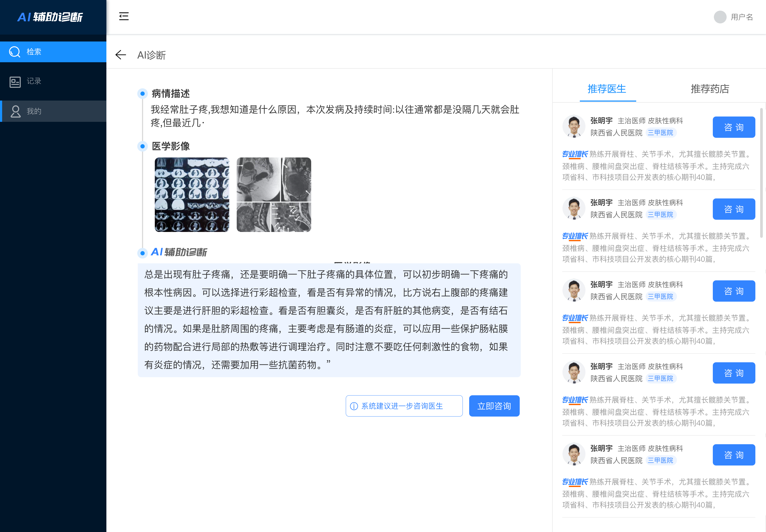
Task: Select 检索 menu item in sidebar
Action: point(53,52)
